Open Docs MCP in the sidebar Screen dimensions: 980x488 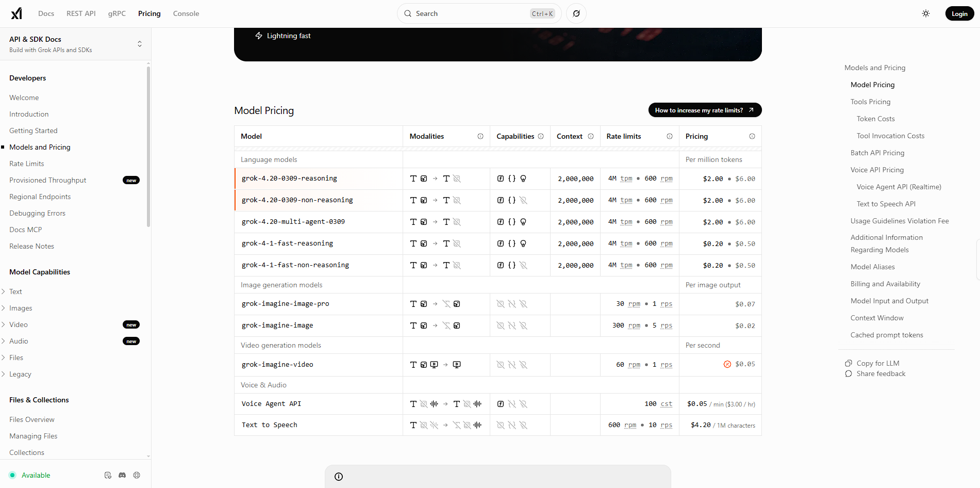coord(26,230)
